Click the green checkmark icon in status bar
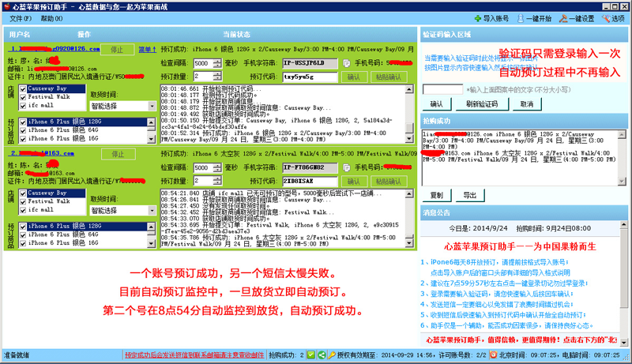The image size is (632, 364). tap(310, 355)
